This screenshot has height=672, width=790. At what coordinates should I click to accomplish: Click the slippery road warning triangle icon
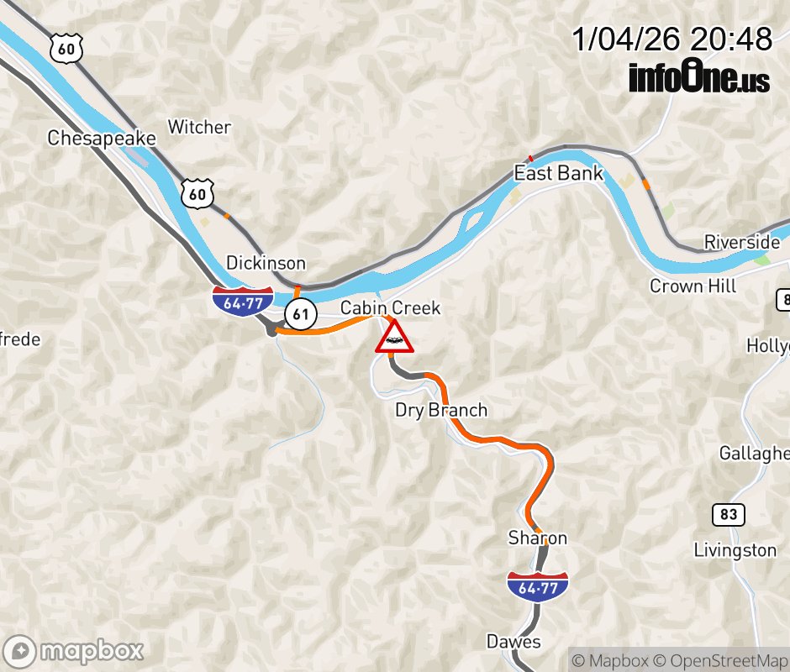[x=394, y=337]
